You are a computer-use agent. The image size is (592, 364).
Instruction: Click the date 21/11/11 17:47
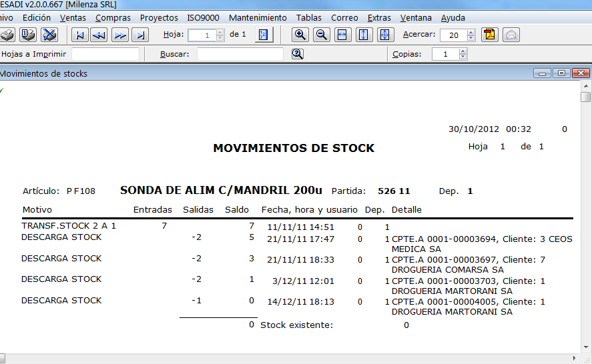tap(300, 239)
